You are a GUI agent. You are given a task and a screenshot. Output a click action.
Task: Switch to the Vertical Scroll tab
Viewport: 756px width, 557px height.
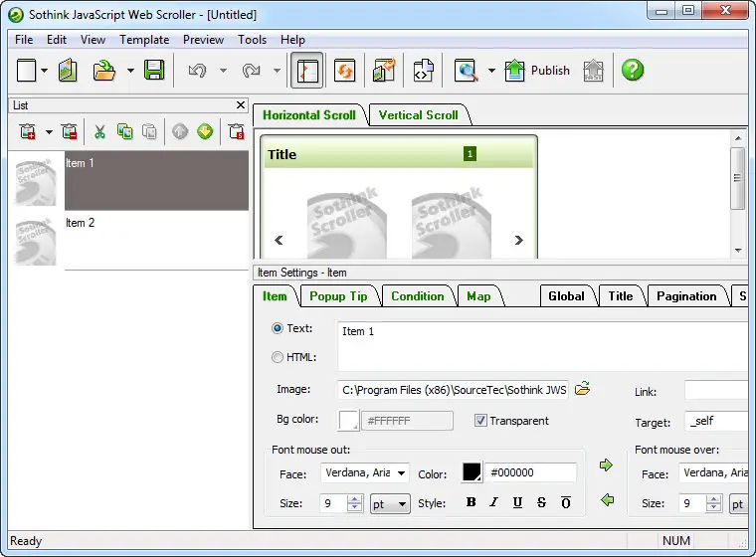click(x=418, y=114)
